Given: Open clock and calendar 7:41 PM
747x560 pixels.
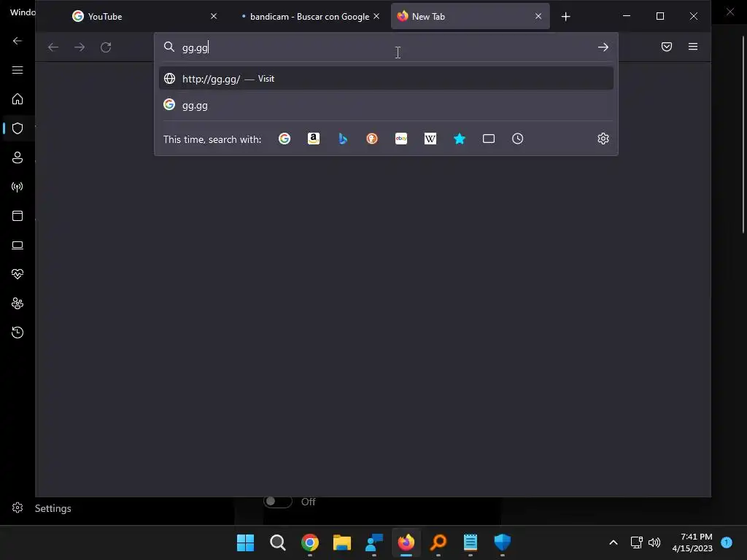Looking at the screenshot, I should click(x=692, y=542).
